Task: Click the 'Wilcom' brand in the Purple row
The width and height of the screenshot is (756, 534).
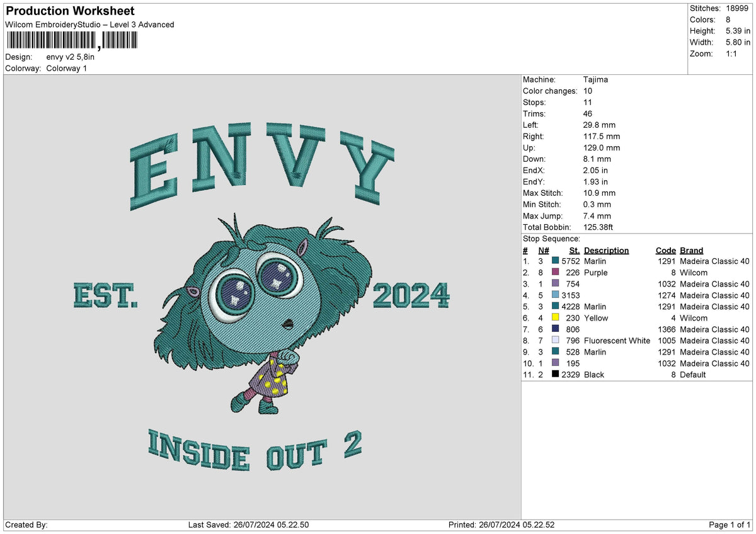Action: (x=694, y=273)
